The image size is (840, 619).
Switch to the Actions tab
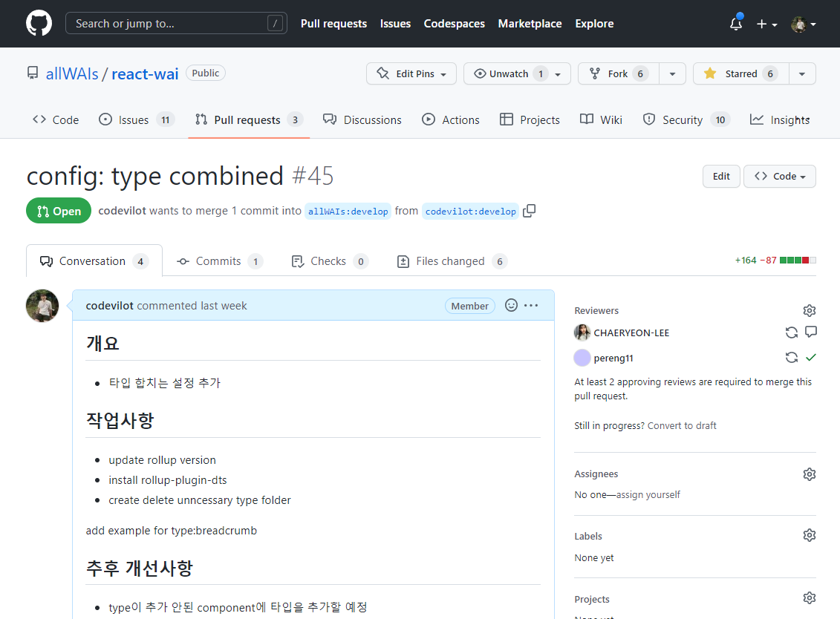[451, 120]
